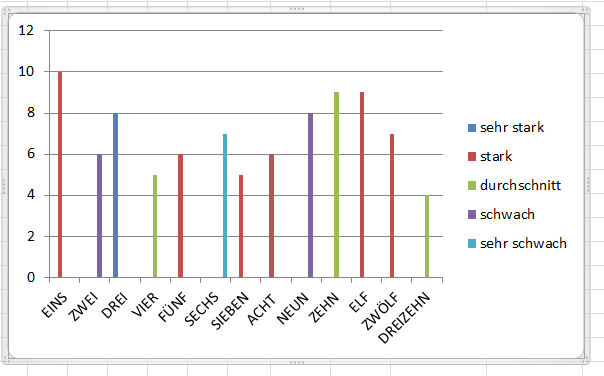Click the value axis label 12
The height and width of the screenshot is (376, 604).
pyautogui.click(x=26, y=30)
